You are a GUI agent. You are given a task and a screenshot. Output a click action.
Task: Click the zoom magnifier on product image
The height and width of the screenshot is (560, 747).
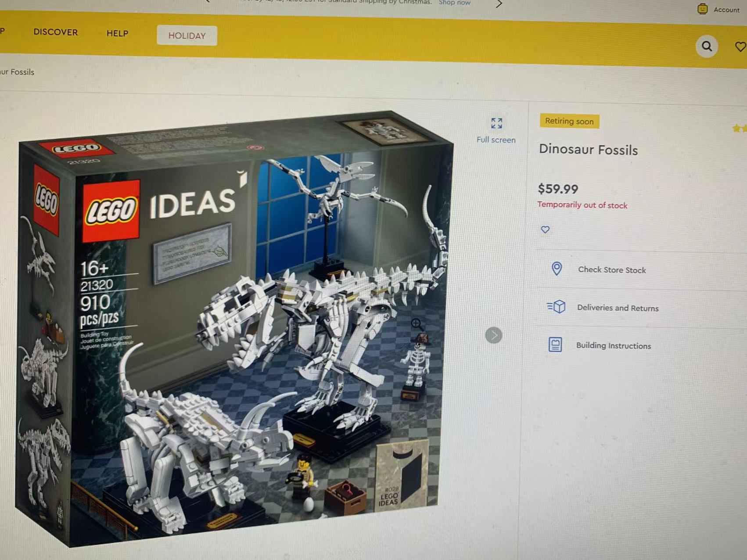coord(417,324)
